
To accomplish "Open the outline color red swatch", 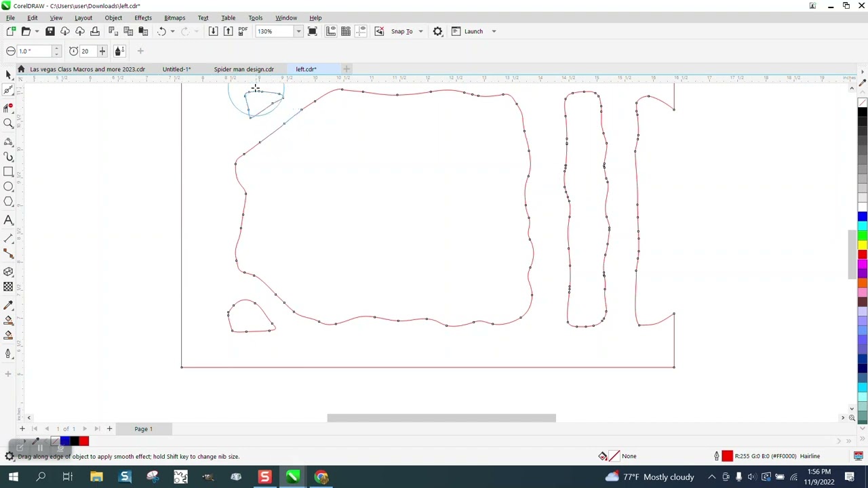I will [x=727, y=456].
